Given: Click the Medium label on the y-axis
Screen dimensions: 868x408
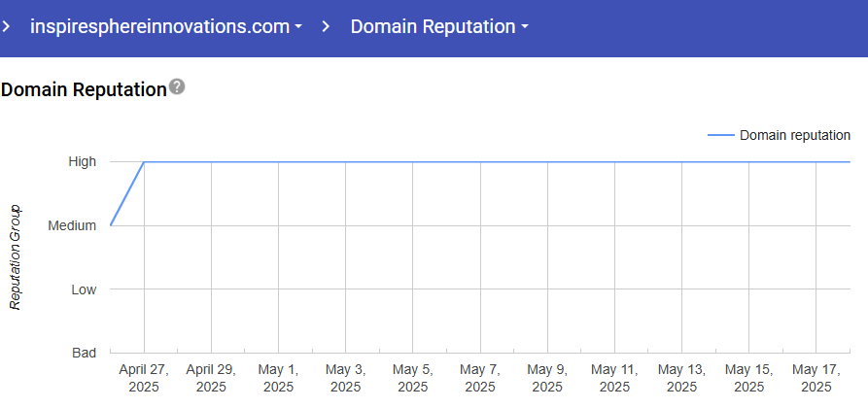Looking at the screenshot, I should (73, 225).
